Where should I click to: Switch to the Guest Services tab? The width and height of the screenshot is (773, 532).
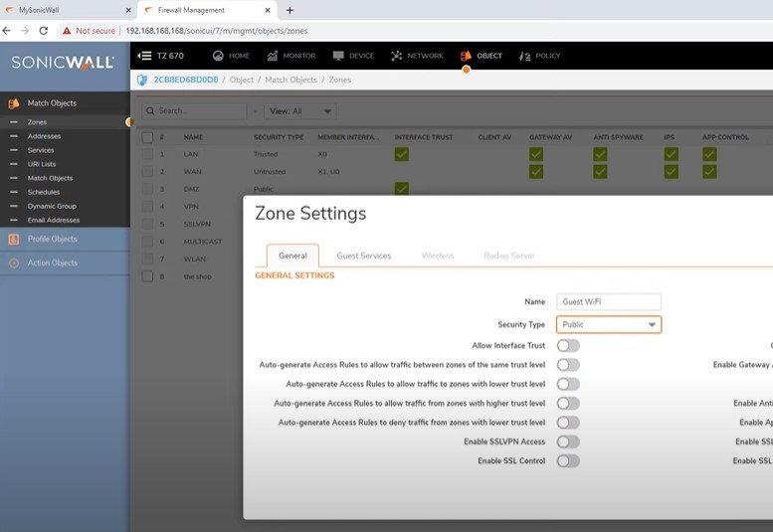tap(363, 256)
